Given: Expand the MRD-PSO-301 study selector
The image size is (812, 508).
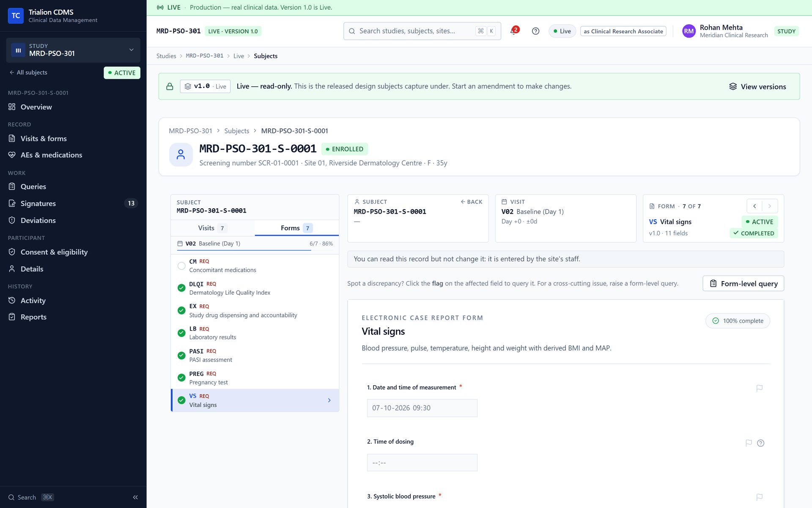Looking at the screenshot, I should 73,50.
